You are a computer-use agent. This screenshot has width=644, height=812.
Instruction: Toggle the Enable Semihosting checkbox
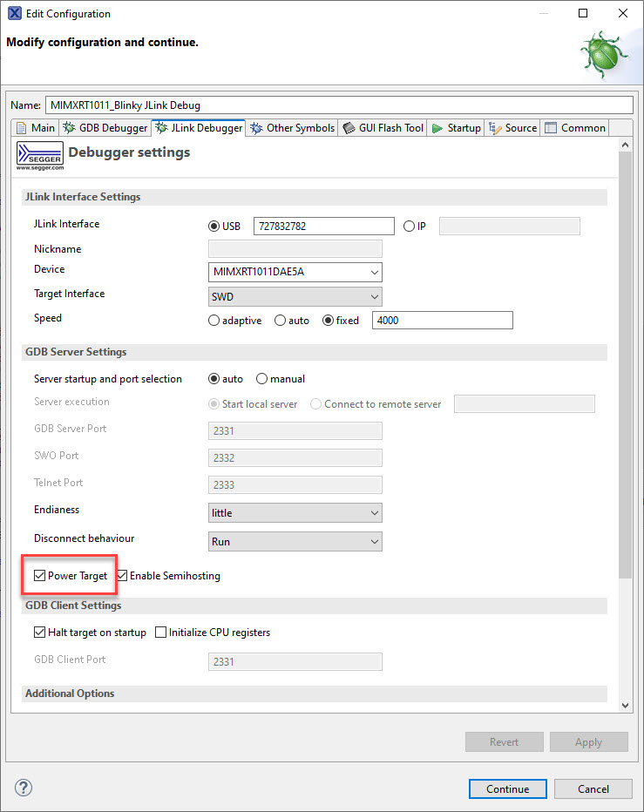point(122,576)
